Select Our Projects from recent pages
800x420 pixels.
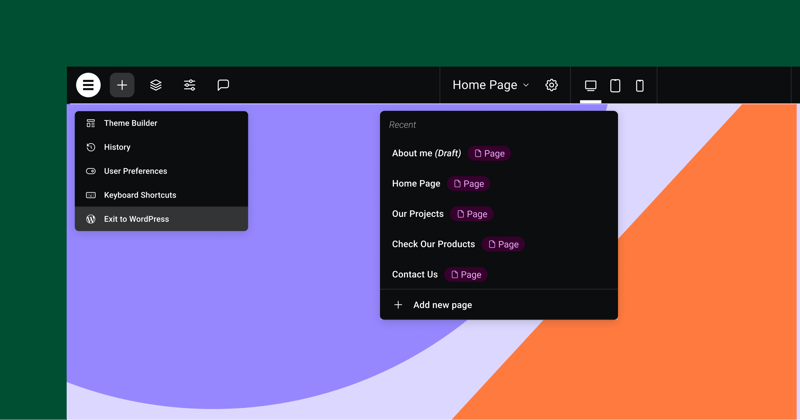pyautogui.click(x=418, y=213)
